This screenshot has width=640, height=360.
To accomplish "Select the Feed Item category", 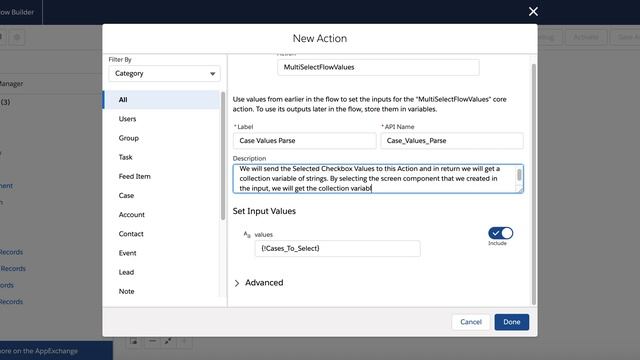I will pos(161,176).
